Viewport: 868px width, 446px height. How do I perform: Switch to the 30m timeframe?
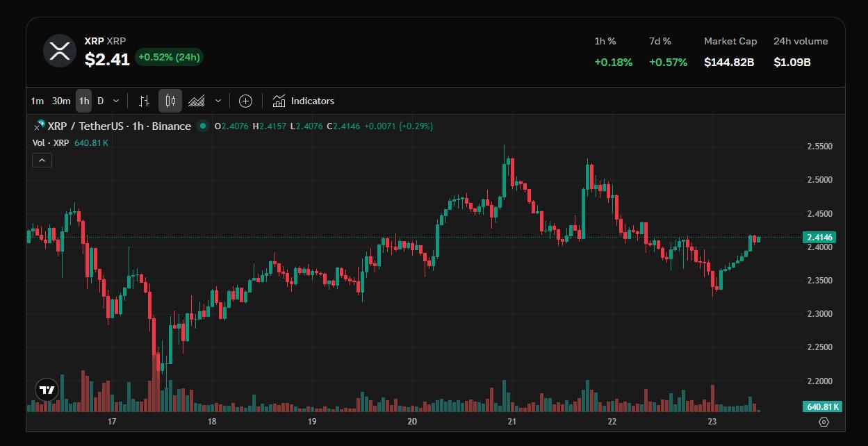[x=61, y=101]
